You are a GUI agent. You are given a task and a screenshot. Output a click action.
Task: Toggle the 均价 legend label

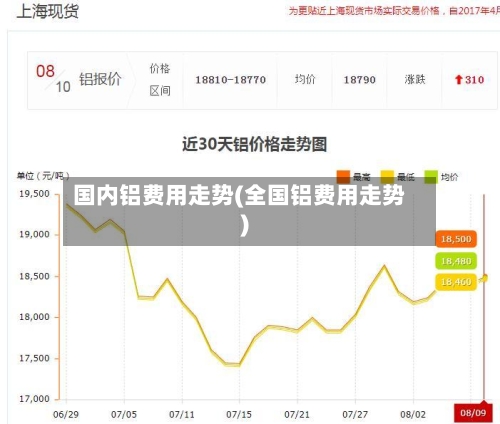(x=449, y=177)
